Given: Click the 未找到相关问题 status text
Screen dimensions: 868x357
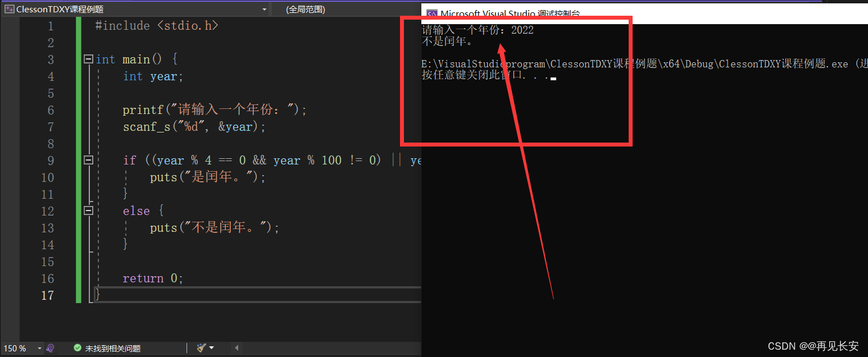Looking at the screenshot, I should (x=112, y=349).
